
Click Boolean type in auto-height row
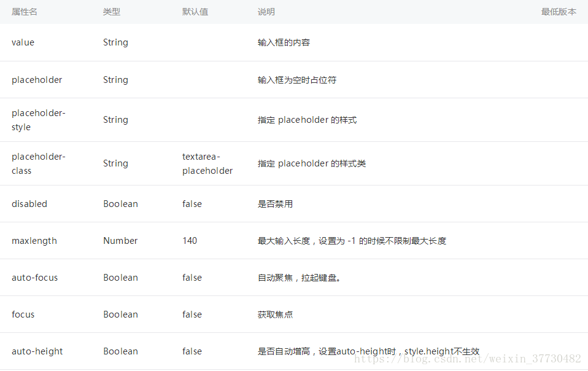pyautogui.click(x=120, y=351)
